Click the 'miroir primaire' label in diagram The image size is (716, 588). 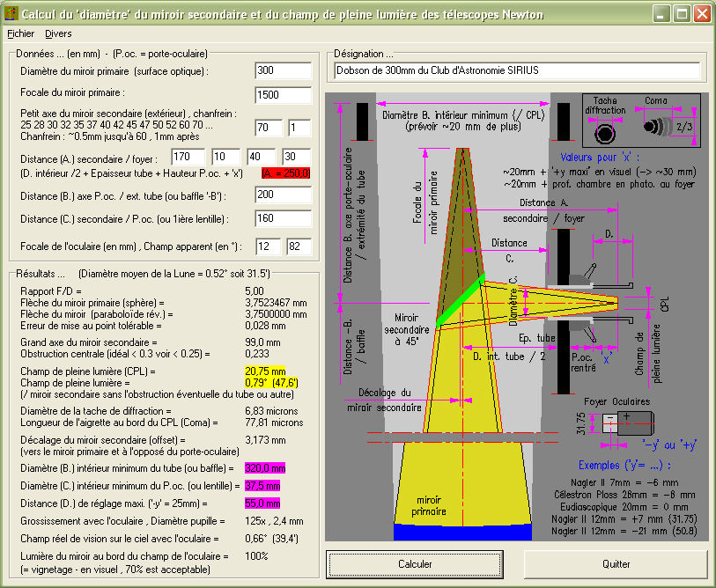[x=429, y=506]
